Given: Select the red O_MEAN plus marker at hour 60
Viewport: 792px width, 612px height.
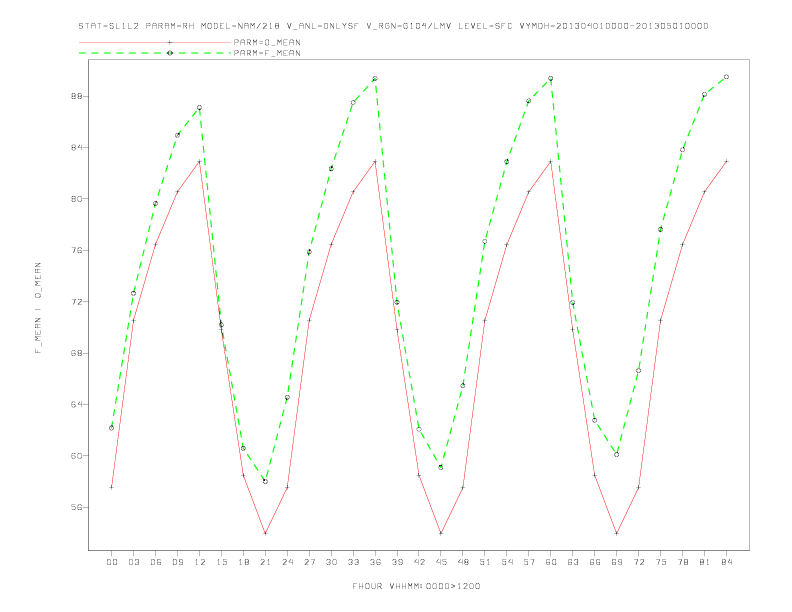Looking at the screenshot, I should (551, 162).
